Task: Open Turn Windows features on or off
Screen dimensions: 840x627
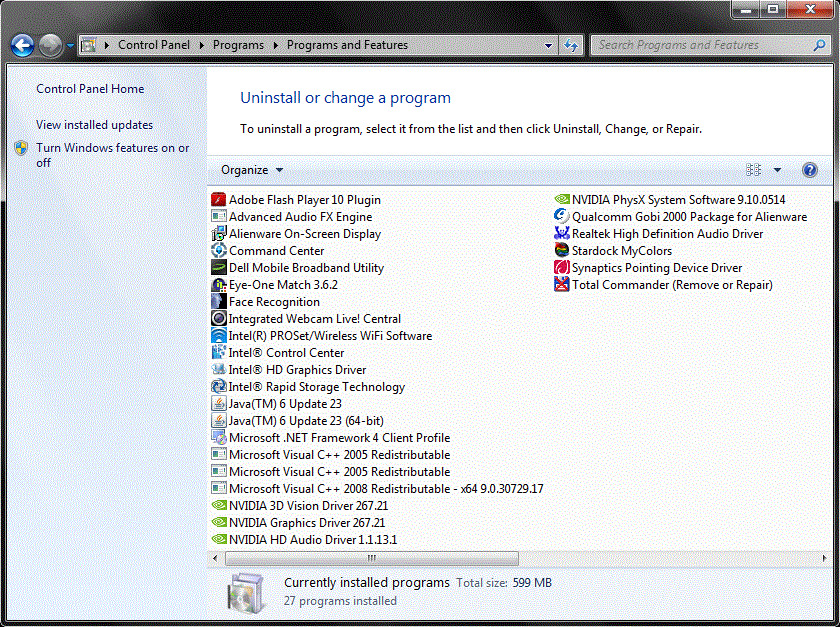Action: [x=112, y=155]
